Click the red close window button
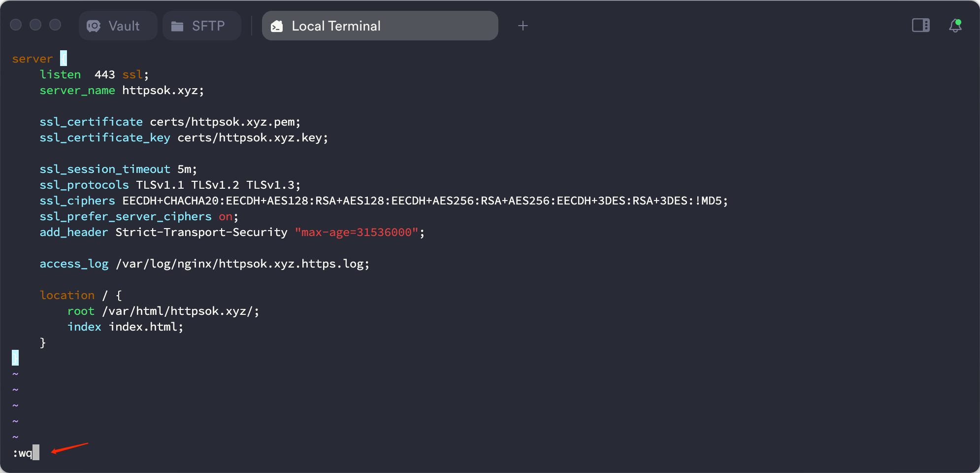The height and width of the screenshot is (473, 980). (16, 25)
